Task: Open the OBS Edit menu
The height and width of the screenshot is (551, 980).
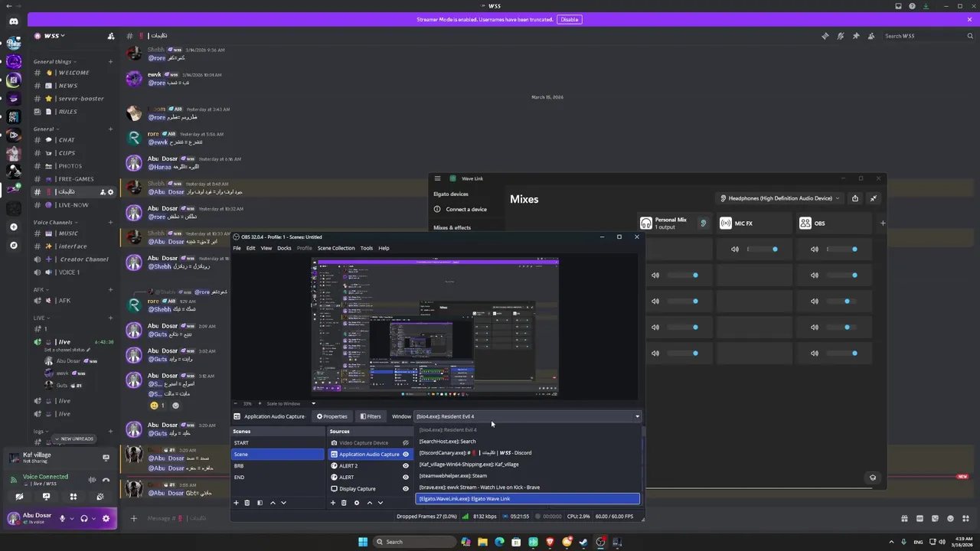Action: click(250, 248)
